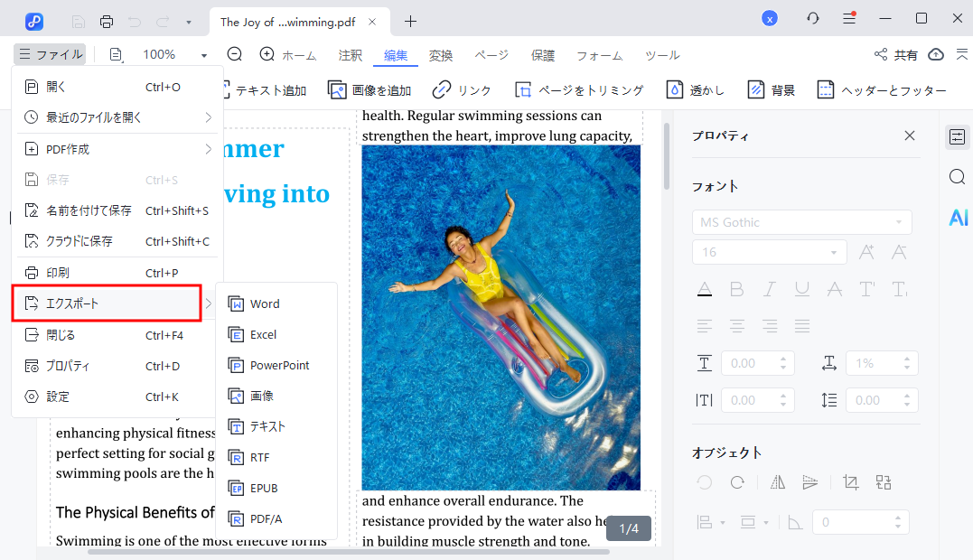The width and height of the screenshot is (973, 560).
Task: Open the 透かし (watermark) tool
Action: [698, 89]
